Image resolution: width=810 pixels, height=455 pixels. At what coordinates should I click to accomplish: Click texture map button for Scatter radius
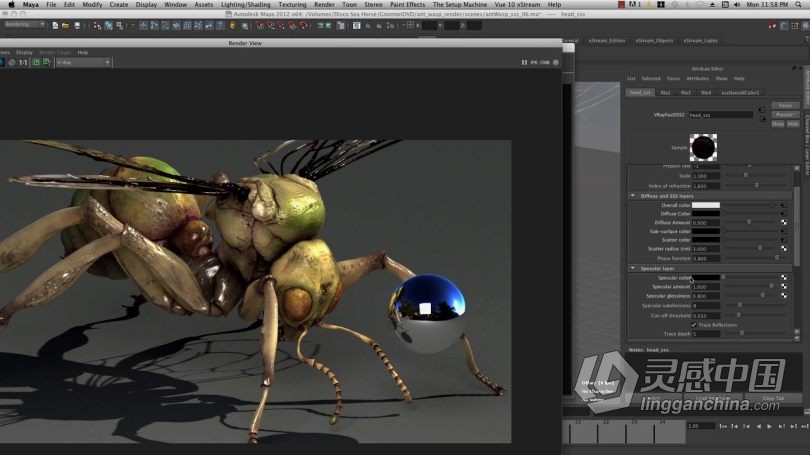coord(784,248)
